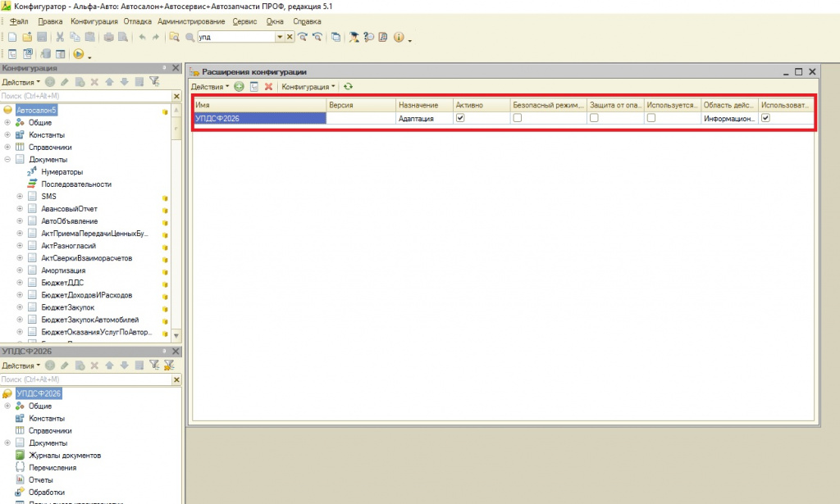Open Действия in УПДСФ2026 panel
The height and width of the screenshot is (504, 840).
(21, 366)
